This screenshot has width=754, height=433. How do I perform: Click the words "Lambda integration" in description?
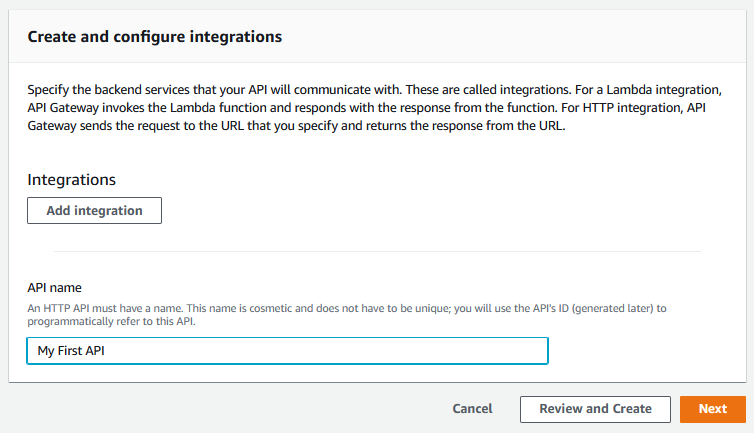point(663,90)
